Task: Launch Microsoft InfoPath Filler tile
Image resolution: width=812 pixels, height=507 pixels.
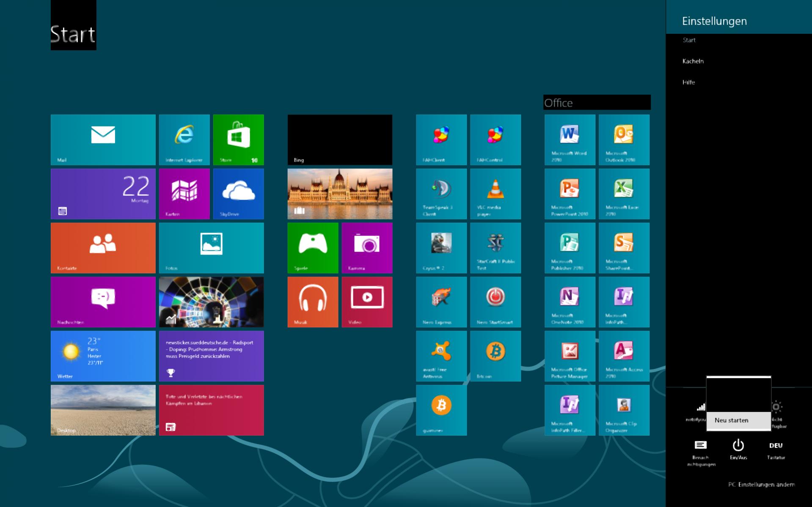Action: click(x=570, y=410)
